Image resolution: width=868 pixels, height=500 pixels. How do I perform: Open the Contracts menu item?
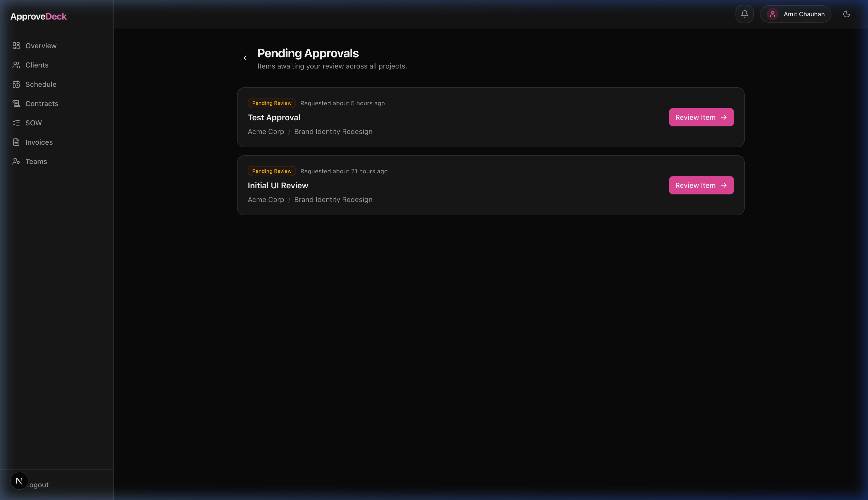(x=42, y=104)
